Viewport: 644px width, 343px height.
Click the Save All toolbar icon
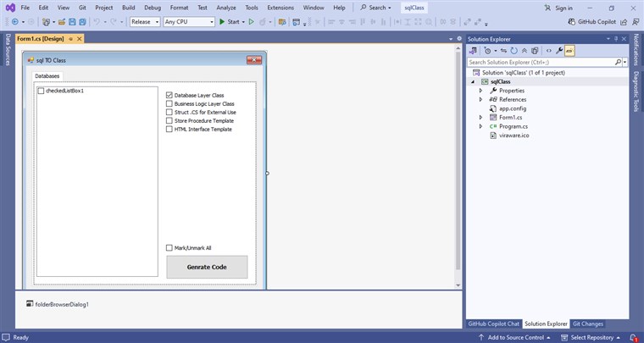pos(82,22)
